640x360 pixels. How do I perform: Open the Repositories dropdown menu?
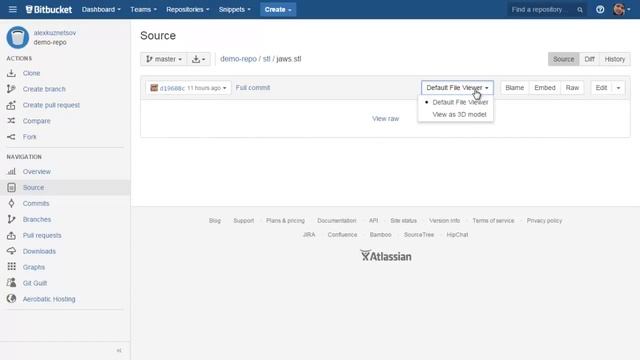pos(187,9)
